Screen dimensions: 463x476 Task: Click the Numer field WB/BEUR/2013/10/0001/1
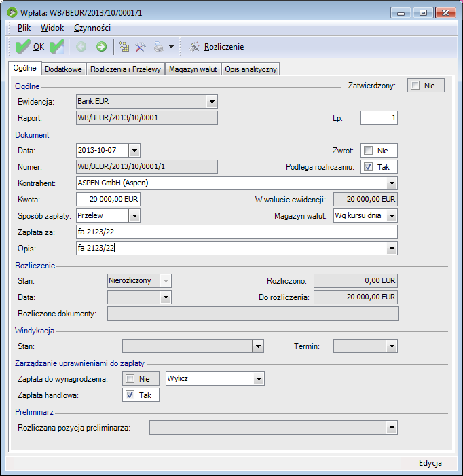pos(147,166)
